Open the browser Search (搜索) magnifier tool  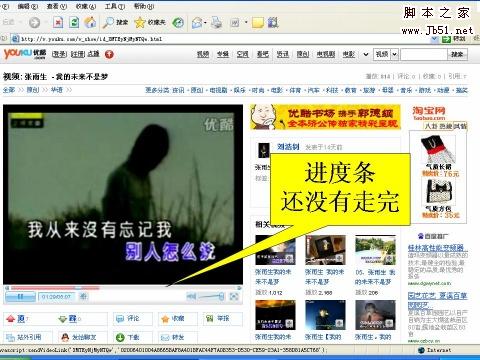tap(115, 22)
